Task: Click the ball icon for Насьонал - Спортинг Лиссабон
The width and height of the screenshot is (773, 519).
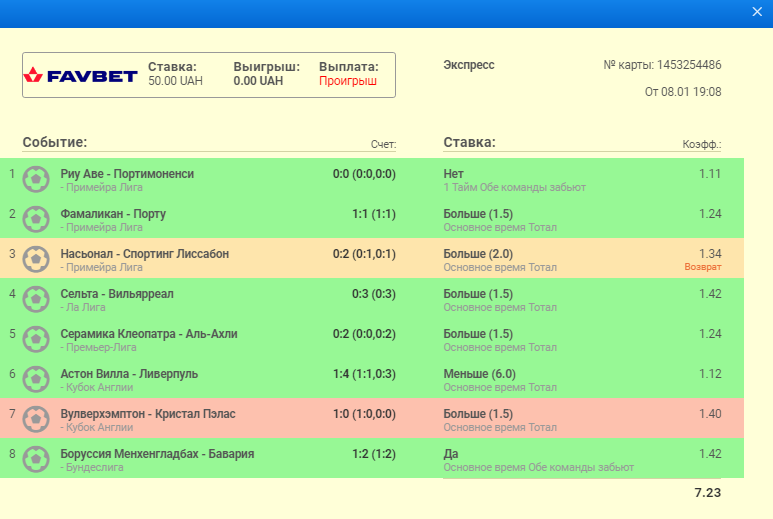Action: [x=37, y=259]
